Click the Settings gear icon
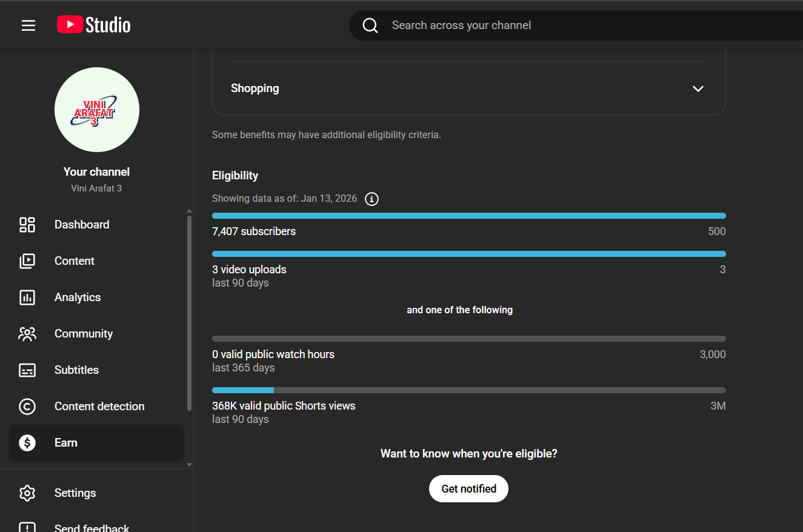The width and height of the screenshot is (803, 532). pyautogui.click(x=27, y=493)
